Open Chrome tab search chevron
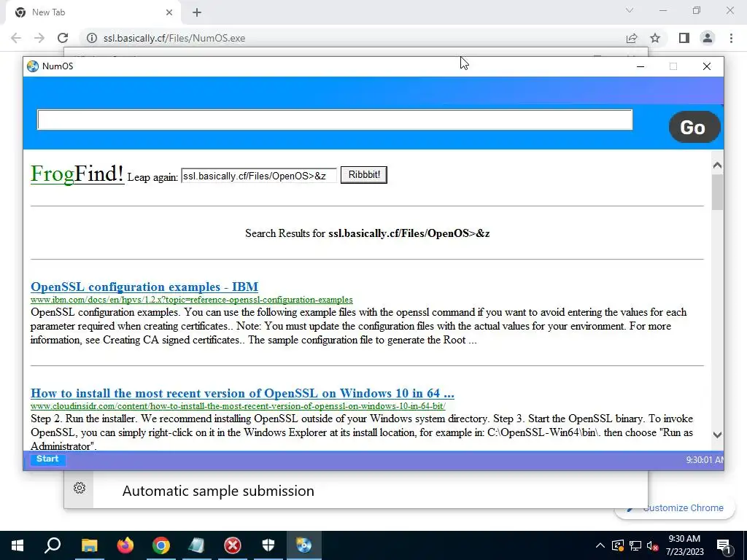 pos(630,10)
